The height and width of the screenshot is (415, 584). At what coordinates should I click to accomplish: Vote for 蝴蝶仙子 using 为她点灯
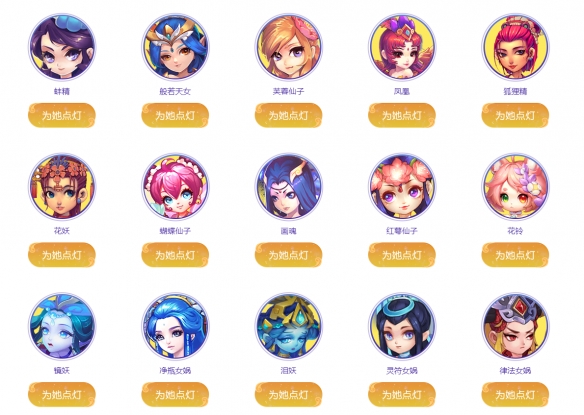coord(175,255)
